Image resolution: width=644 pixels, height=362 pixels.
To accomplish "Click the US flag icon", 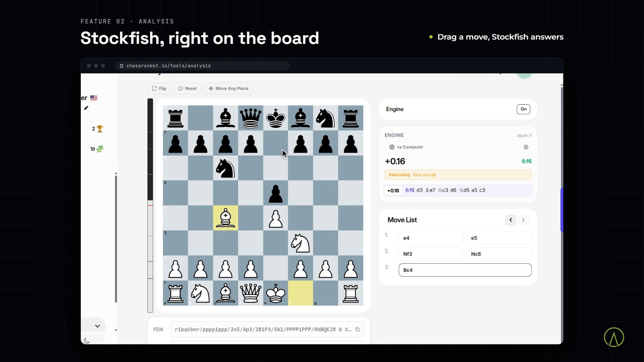I will pos(94,98).
